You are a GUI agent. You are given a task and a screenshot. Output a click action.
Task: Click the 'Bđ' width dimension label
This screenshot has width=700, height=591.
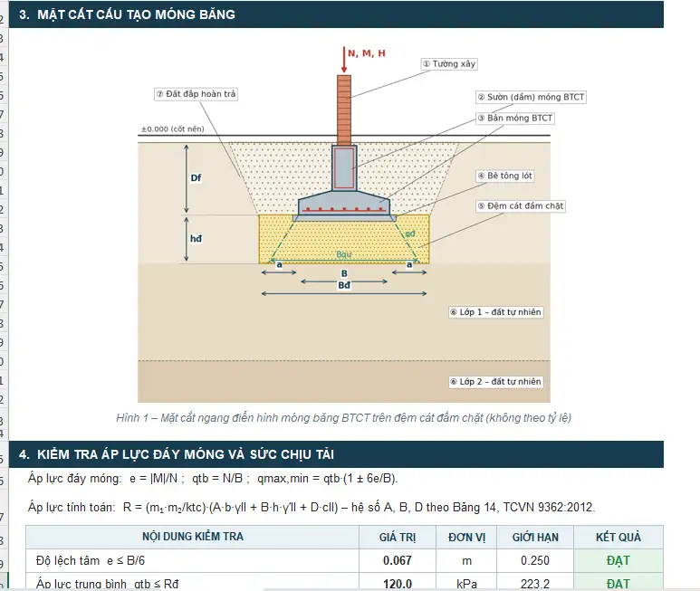tap(344, 285)
